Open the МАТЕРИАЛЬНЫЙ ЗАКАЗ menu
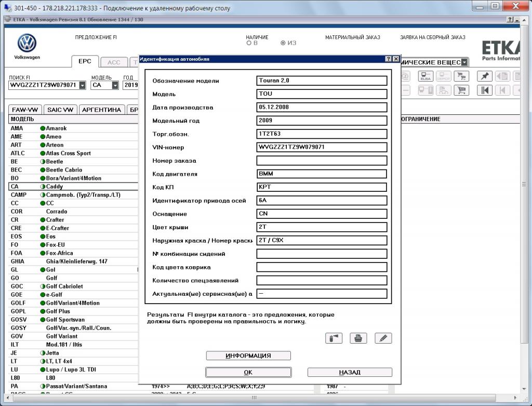532x406 pixels. coord(353,37)
